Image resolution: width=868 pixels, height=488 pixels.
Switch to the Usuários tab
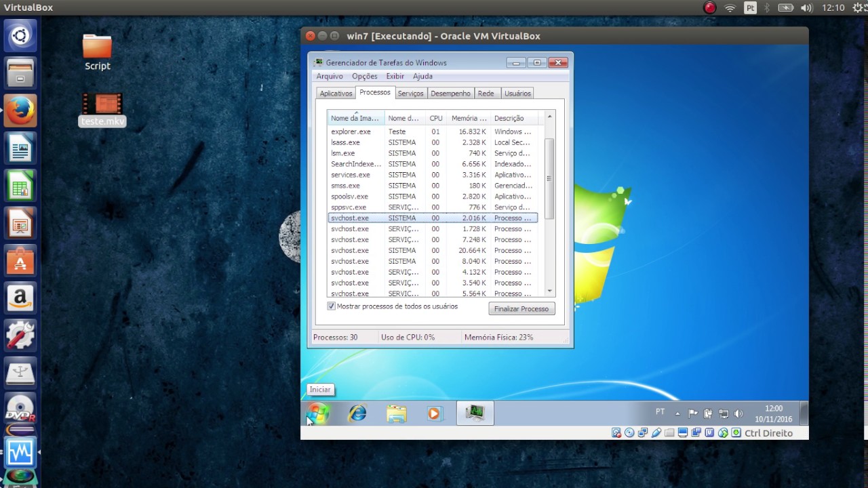click(517, 94)
